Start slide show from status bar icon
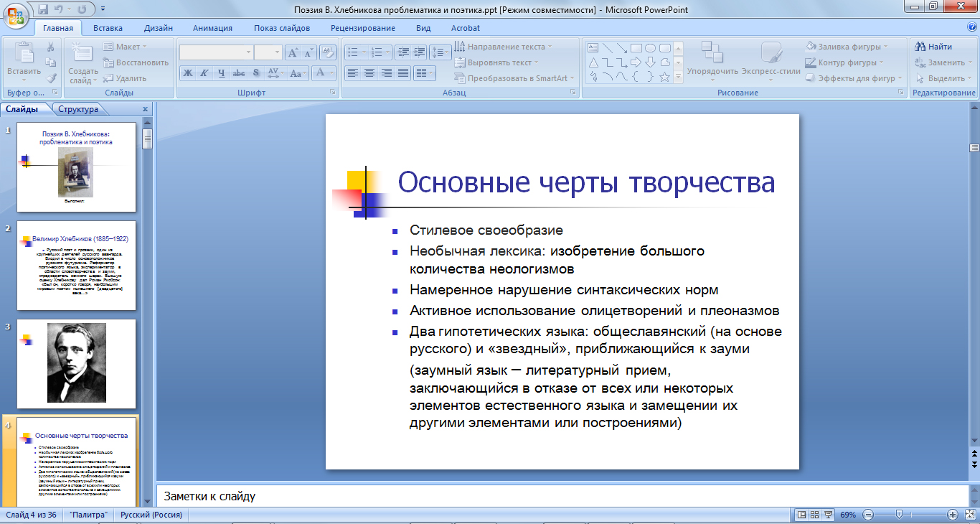 (x=829, y=515)
